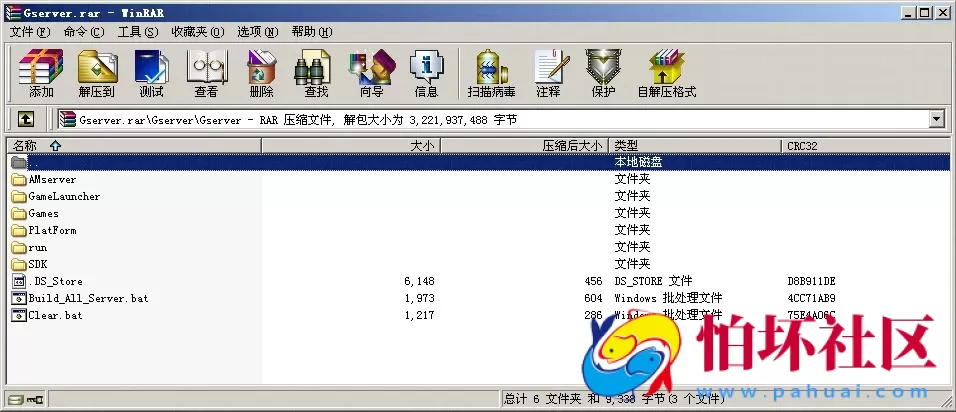Screen dimensions: 956x412
Task: Select the .DS_Store file name
Action: (x=55, y=281)
